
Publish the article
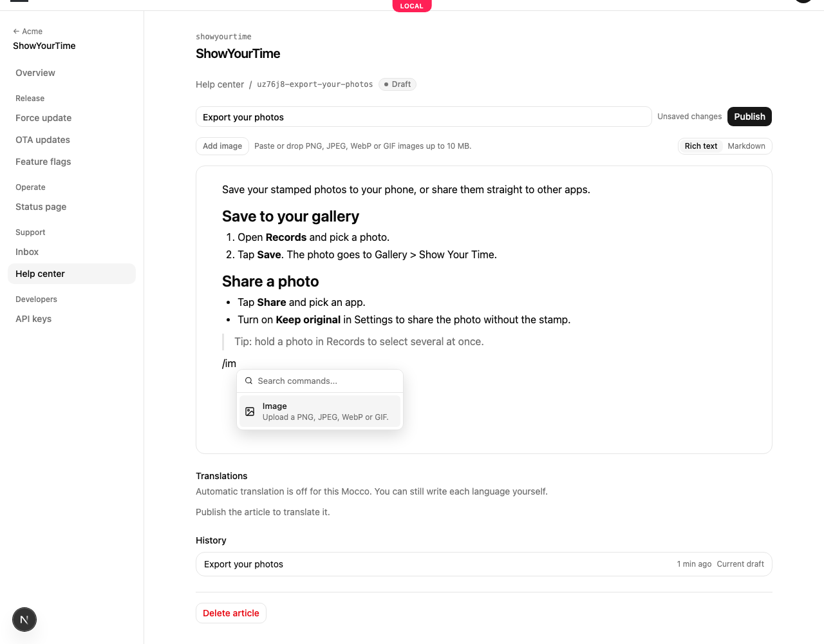click(x=749, y=117)
